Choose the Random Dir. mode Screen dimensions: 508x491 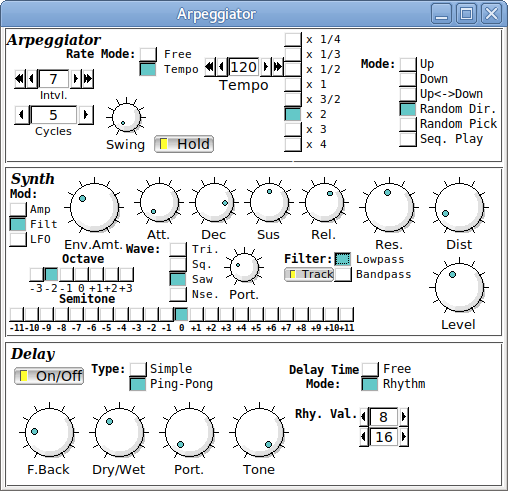408,109
